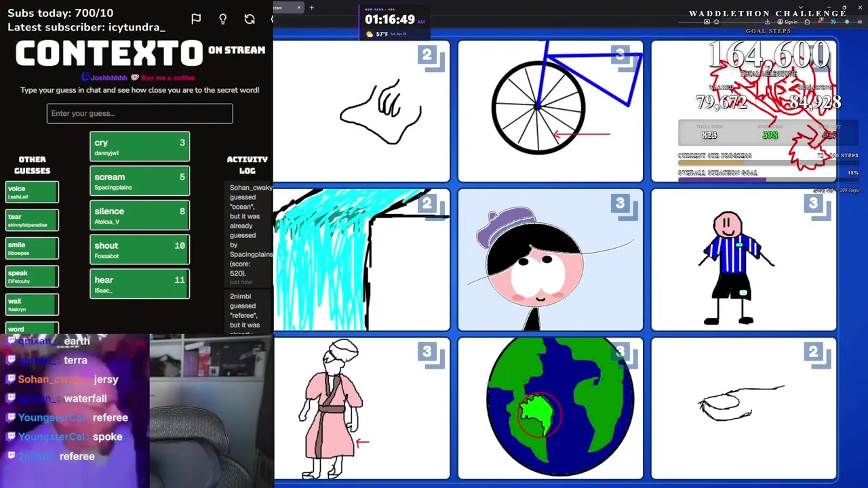Open the bicycle wheel drawing card
The width and height of the screenshot is (868, 488).
[550, 111]
